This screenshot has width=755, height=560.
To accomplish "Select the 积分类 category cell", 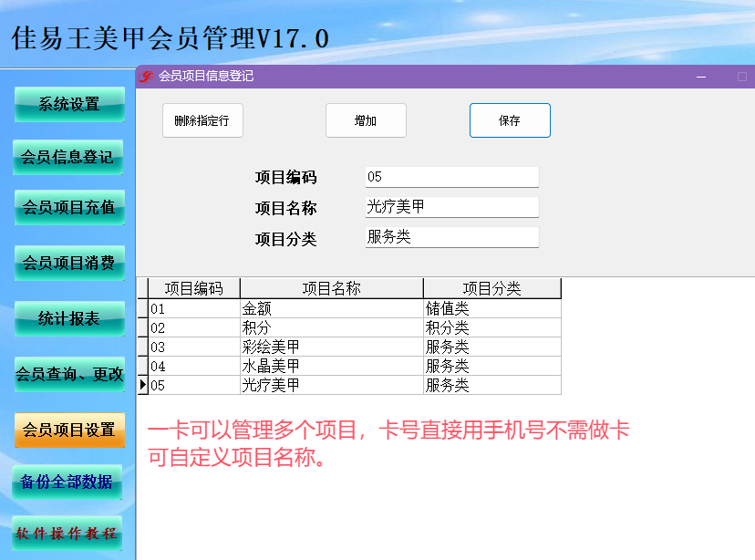I will tap(492, 328).
